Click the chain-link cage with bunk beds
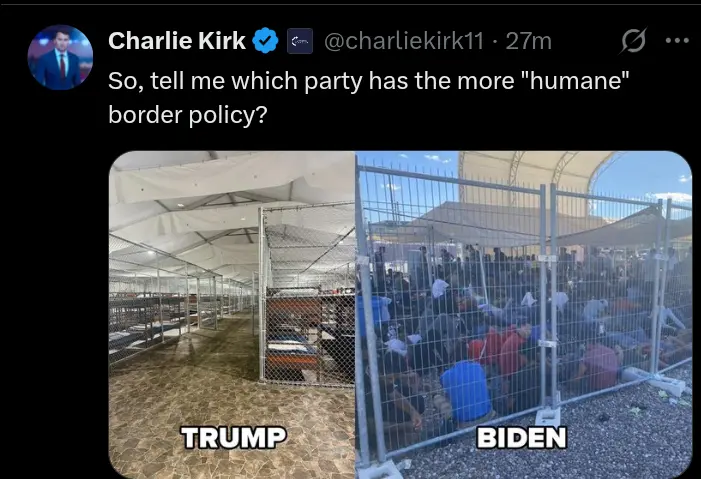 click(307, 295)
